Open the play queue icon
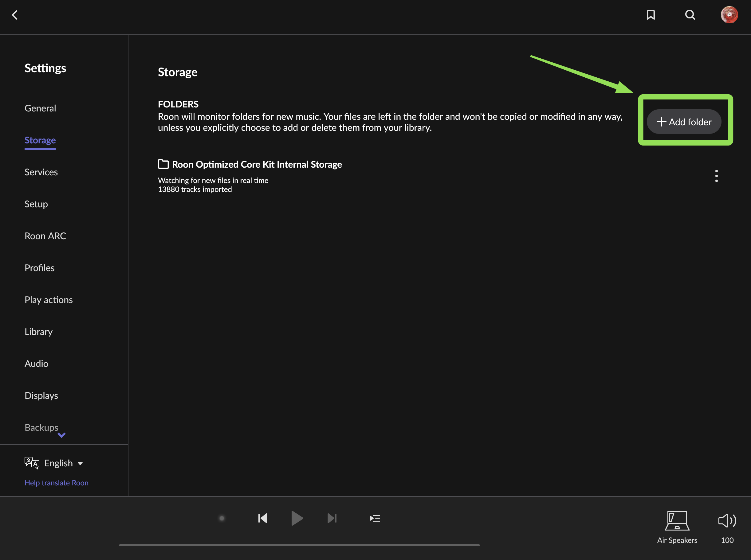 (x=375, y=518)
